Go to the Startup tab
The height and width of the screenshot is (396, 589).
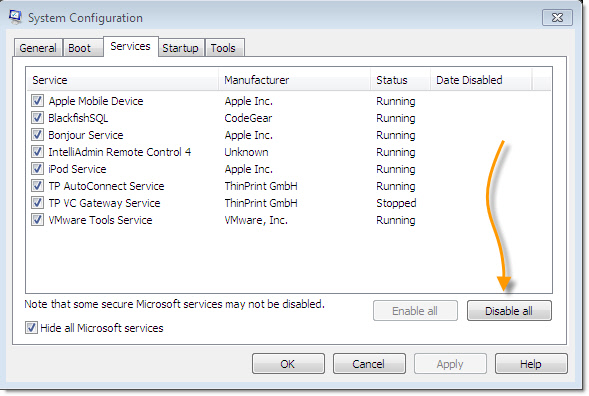(181, 48)
